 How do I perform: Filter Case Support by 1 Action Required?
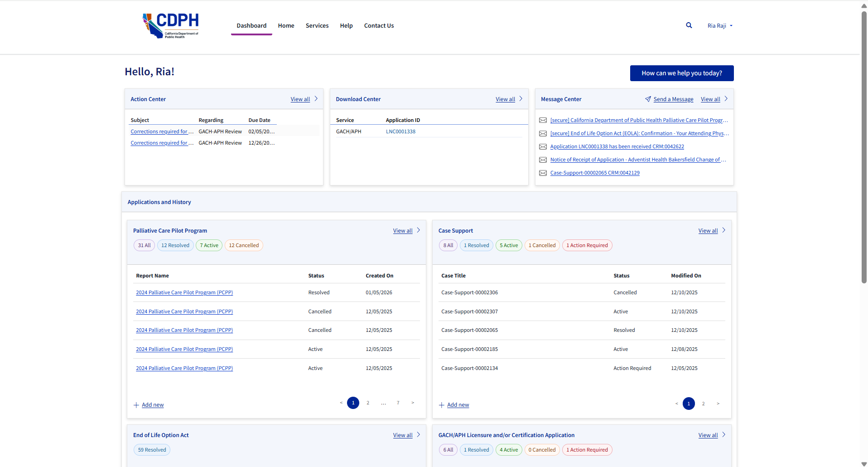587,245
